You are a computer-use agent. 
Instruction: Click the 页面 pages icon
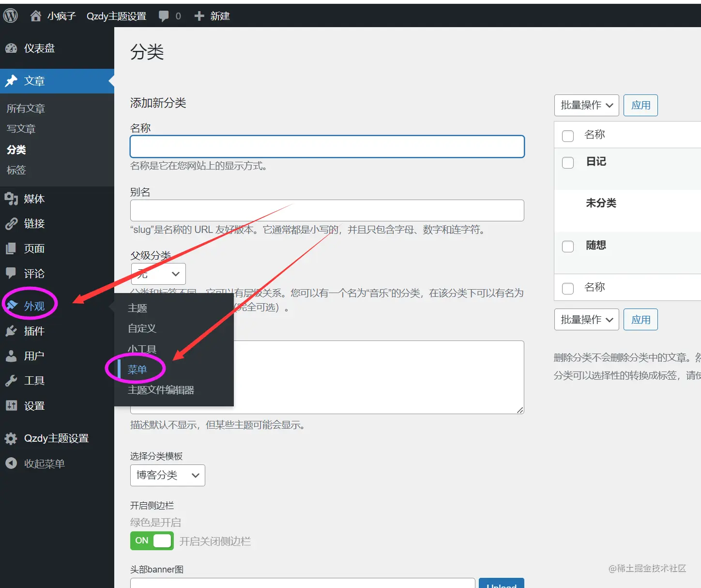tap(11, 249)
